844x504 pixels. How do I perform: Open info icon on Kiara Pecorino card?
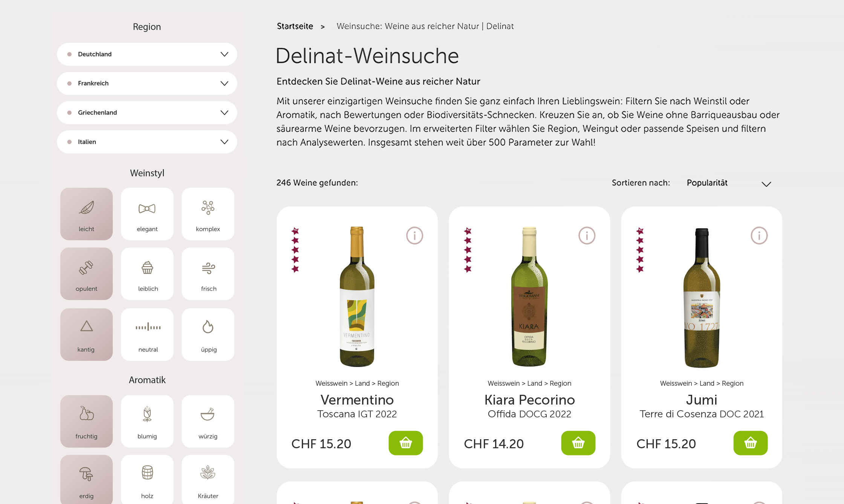coord(587,236)
